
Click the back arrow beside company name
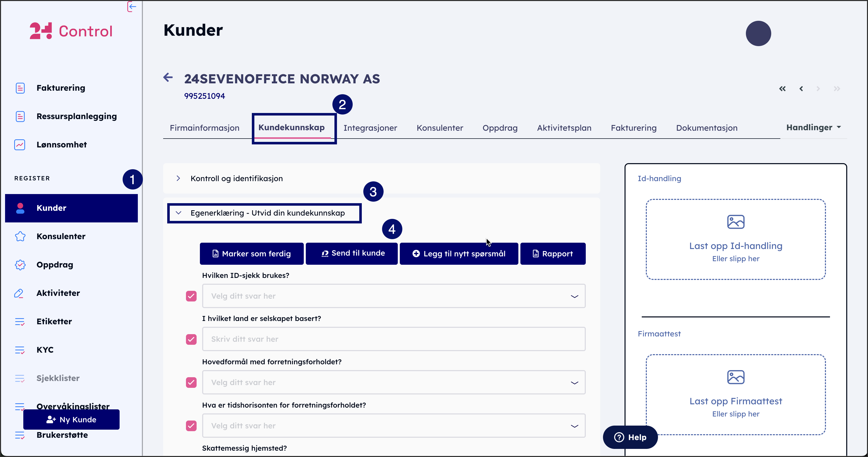pyautogui.click(x=168, y=78)
